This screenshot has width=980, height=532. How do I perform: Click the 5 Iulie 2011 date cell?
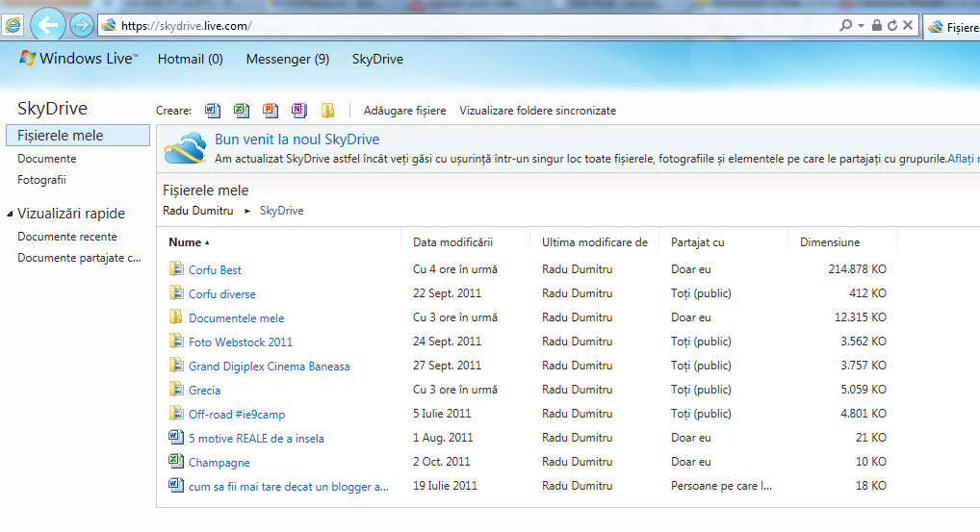tap(442, 414)
